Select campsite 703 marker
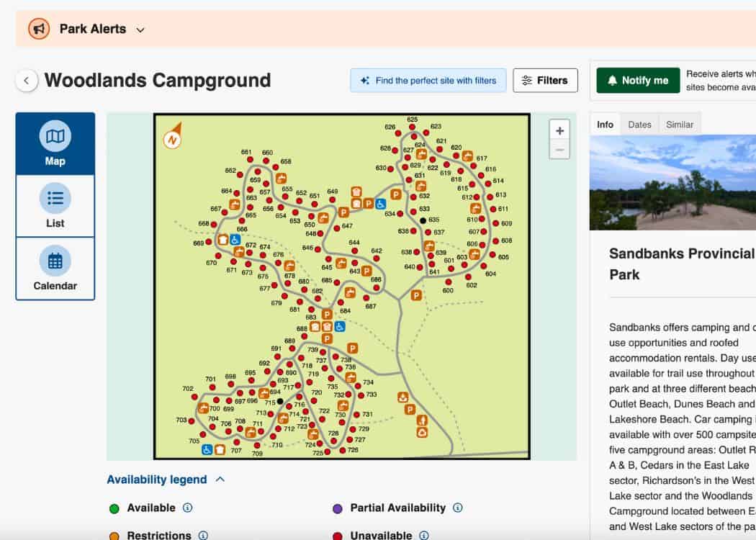Viewport: 756px width, 540px height. pos(192,421)
